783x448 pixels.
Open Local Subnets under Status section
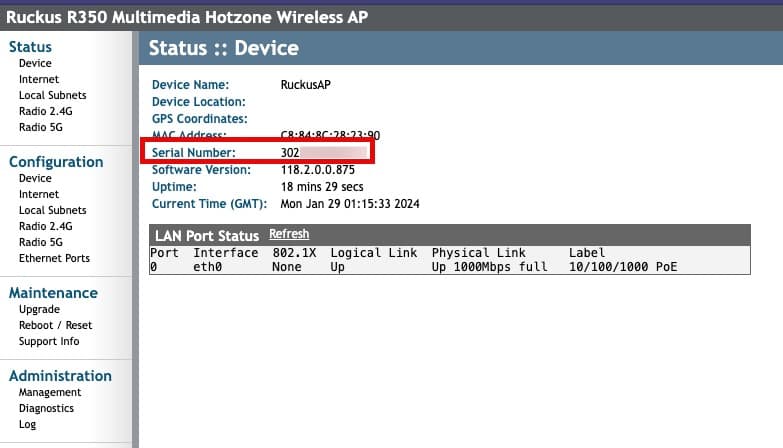(x=52, y=95)
